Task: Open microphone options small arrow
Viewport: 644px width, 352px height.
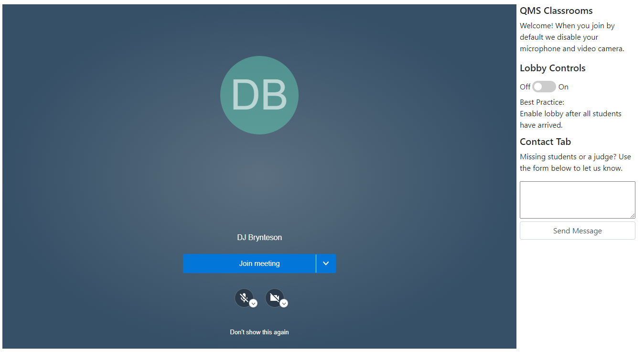Action: (x=254, y=304)
